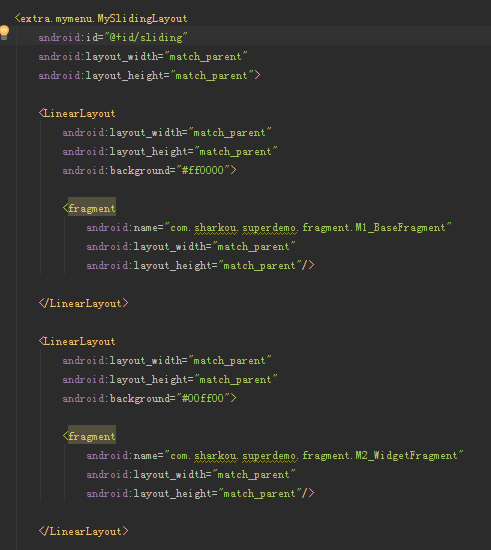Click layout_height under the green LinearLayout
The image size is (491, 550).
point(170,379)
